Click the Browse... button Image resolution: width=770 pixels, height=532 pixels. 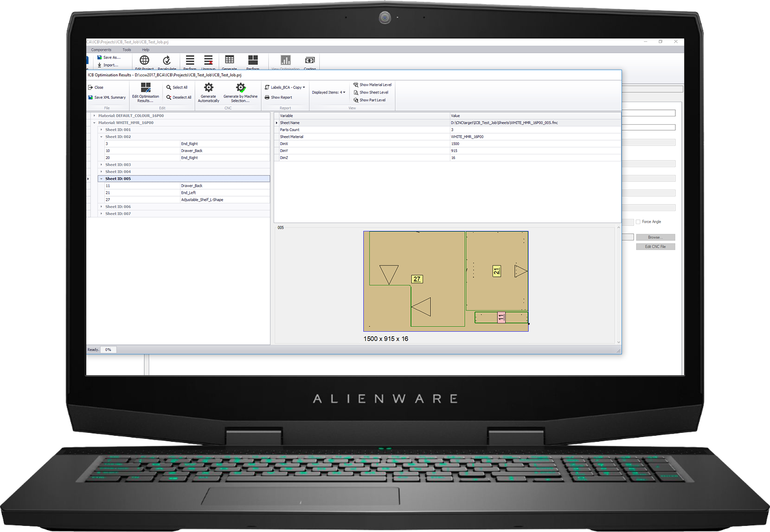coord(655,237)
